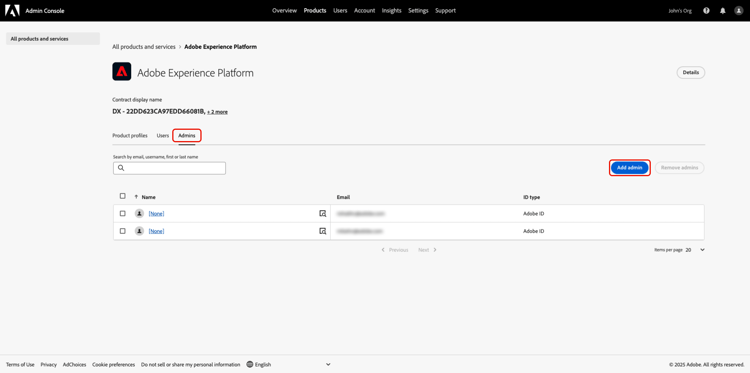Image resolution: width=750 pixels, height=373 pixels.
Task: Click the Admin Console title text
Action: pyautogui.click(x=44, y=11)
